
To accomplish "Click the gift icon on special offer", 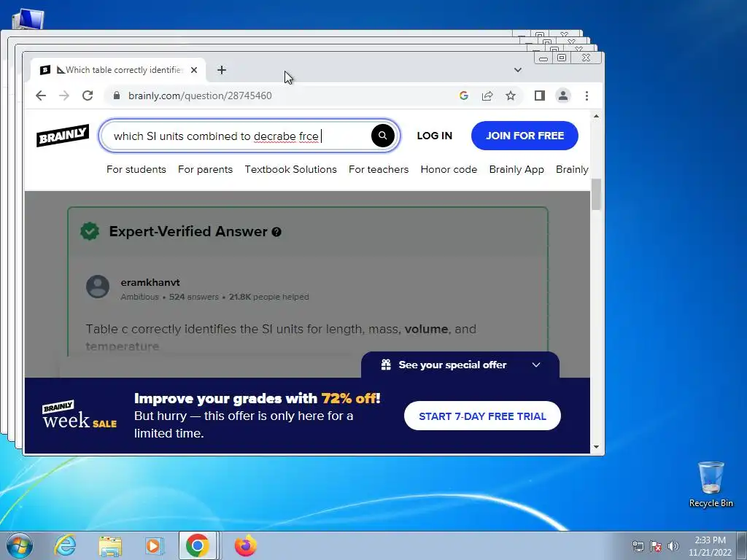I will (386, 365).
